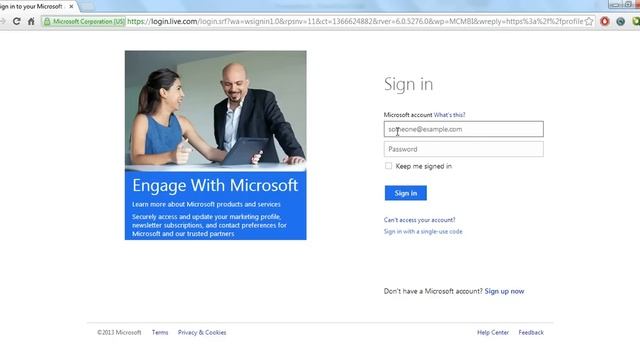The width and height of the screenshot is (640, 360).
Task: Open Sign in with a single-use code
Action: point(423,231)
